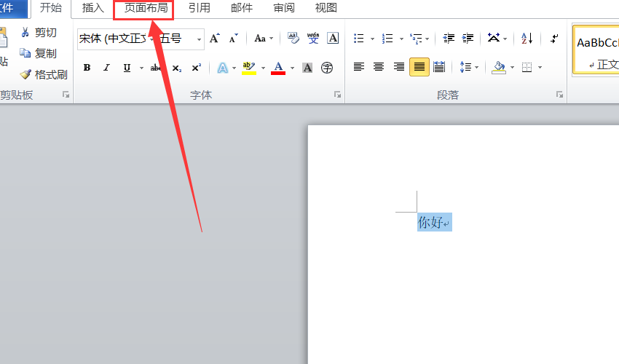The height and width of the screenshot is (364, 619).
Task: Toggle Italic formatting
Action: 106,68
